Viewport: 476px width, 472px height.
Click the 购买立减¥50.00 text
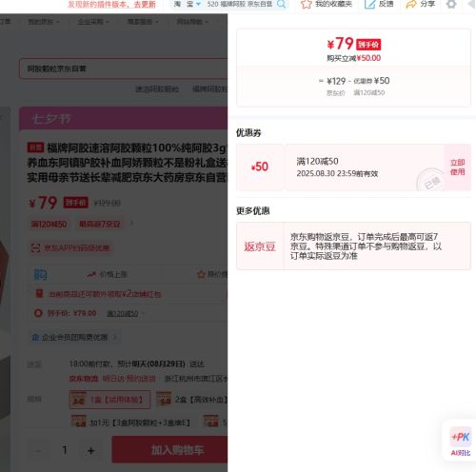click(354, 58)
